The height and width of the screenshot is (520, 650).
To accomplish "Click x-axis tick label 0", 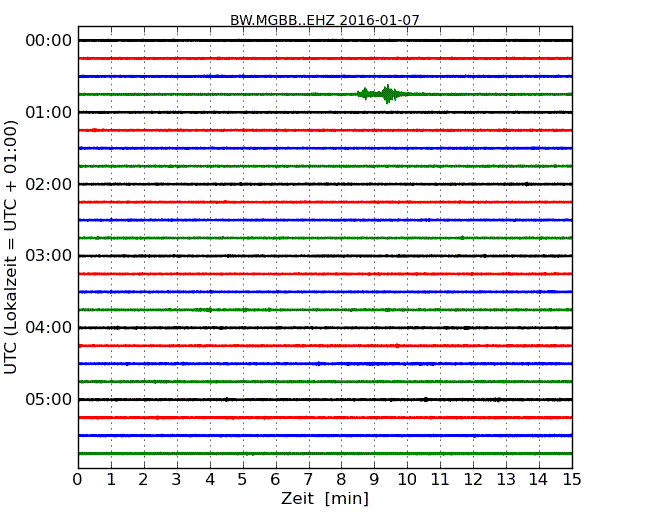I will tap(78, 480).
